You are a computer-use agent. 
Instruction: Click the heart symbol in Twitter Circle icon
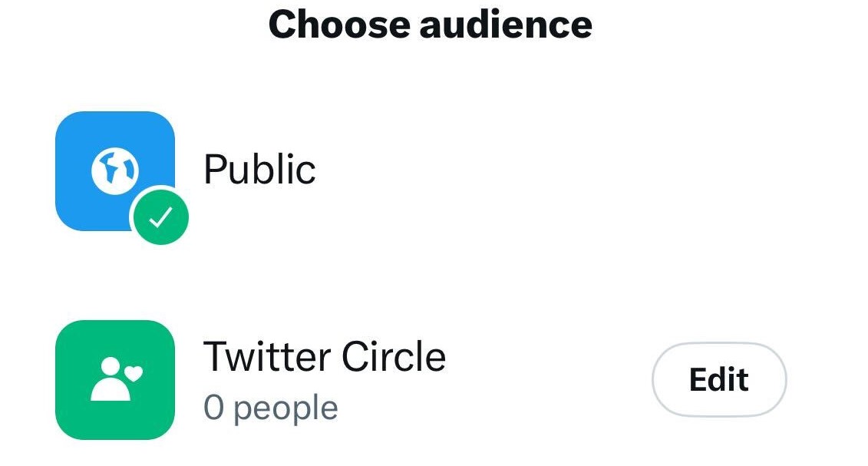tap(134, 374)
